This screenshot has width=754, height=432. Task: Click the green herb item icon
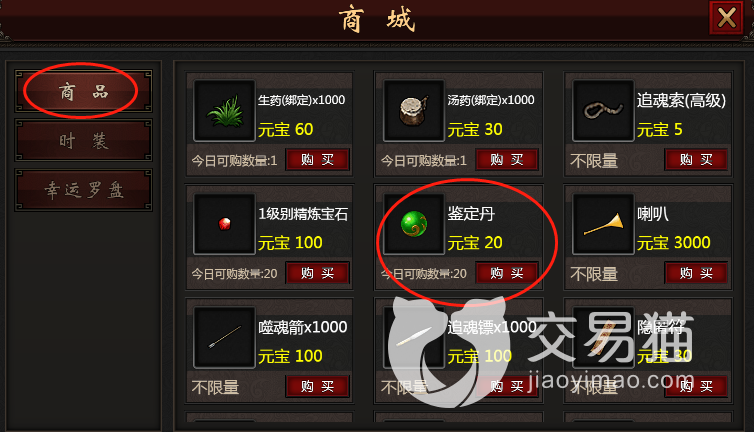coord(224,111)
